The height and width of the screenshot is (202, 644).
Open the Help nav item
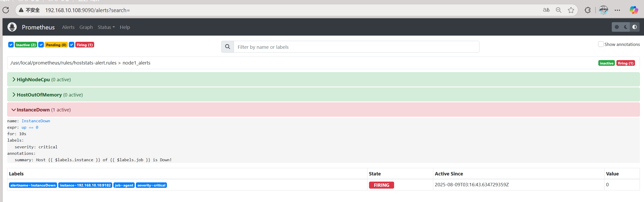click(125, 27)
